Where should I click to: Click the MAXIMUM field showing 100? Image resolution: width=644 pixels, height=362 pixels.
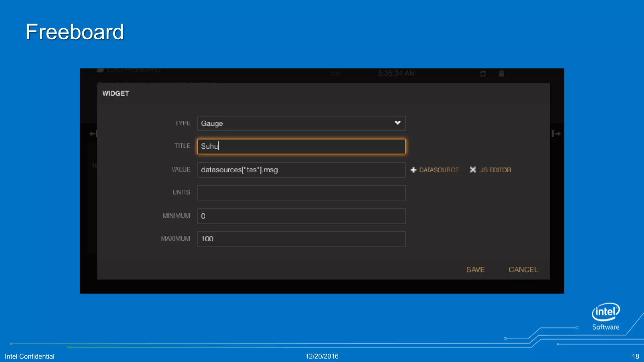tap(301, 239)
